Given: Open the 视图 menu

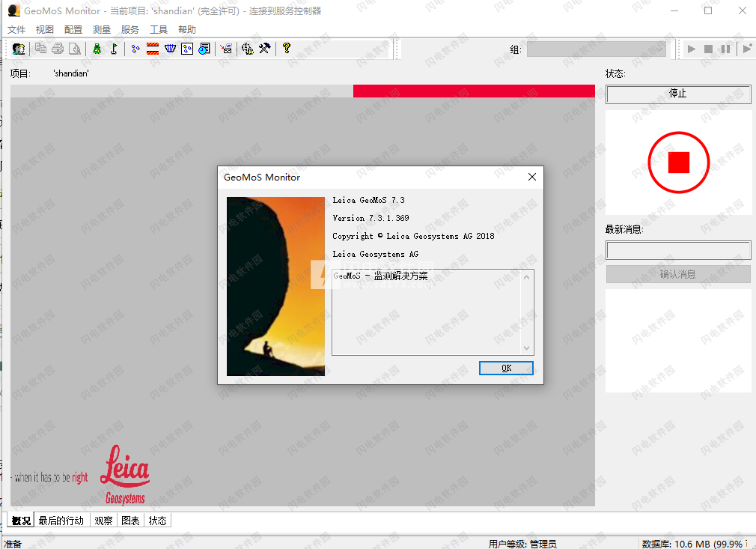Looking at the screenshot, I should pos(45,29).
